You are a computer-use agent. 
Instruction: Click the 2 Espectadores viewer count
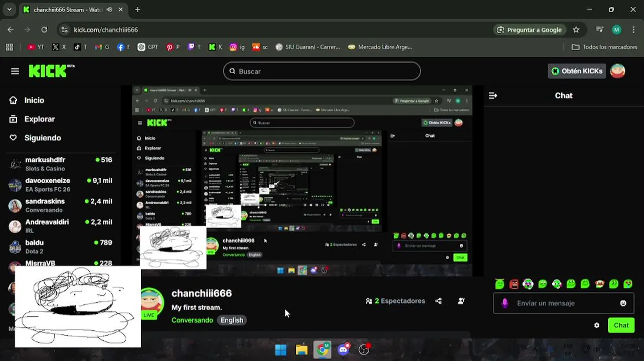(x=396, y=301)
